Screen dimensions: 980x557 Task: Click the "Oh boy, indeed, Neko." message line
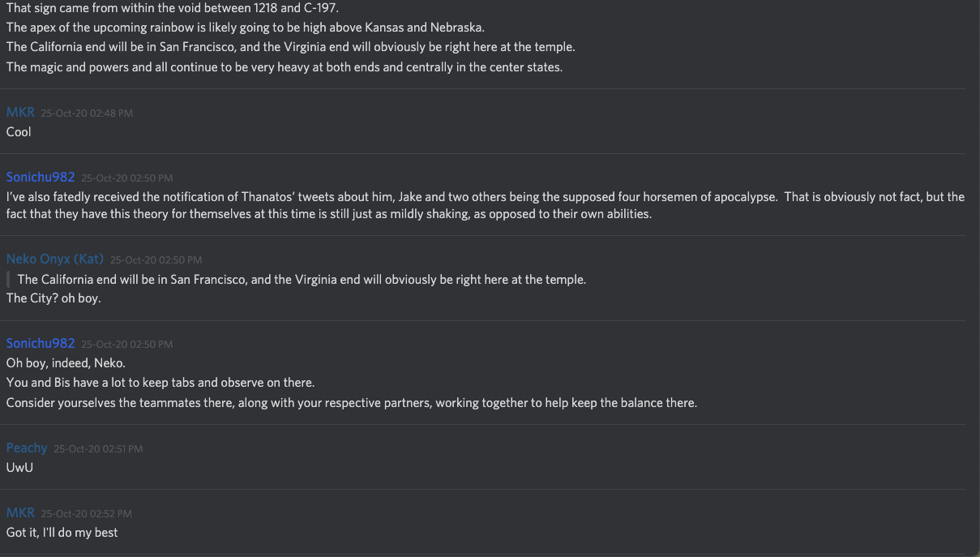point(66,363)
